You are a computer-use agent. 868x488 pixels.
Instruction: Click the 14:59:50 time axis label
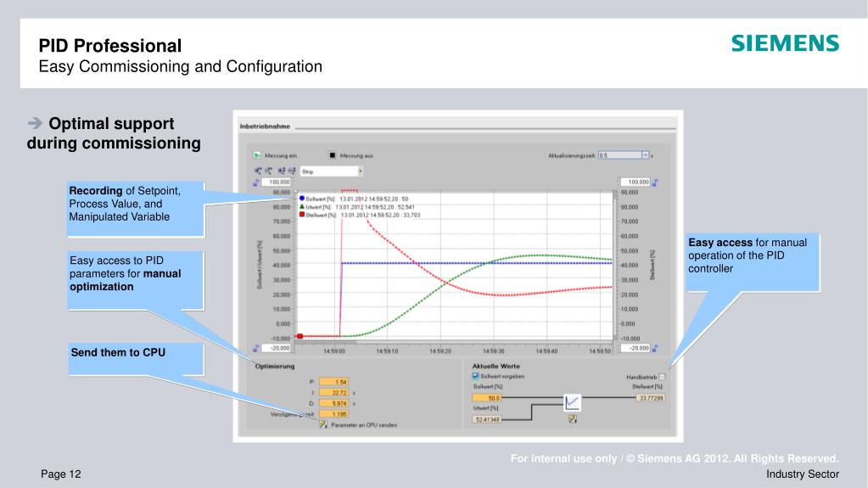click(600, 351)
